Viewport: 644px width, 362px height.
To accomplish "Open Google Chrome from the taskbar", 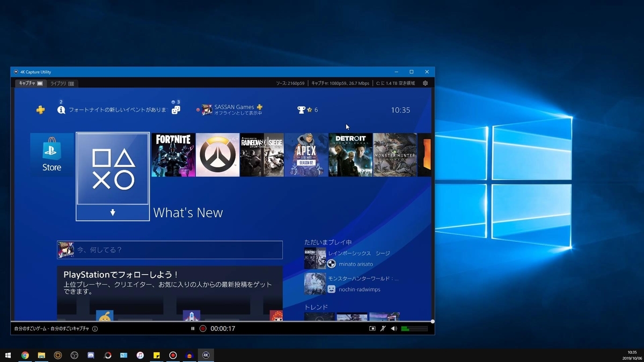I will 25,355.
